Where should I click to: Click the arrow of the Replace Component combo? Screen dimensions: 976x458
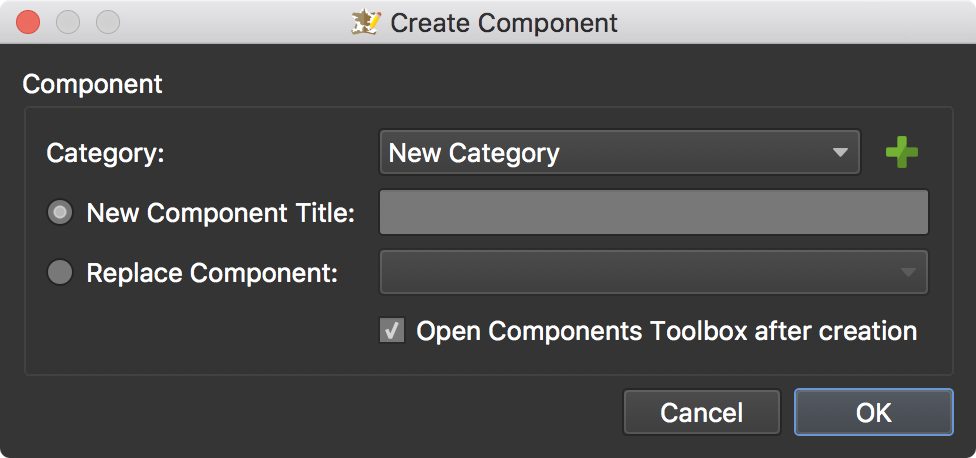(908, 273)
